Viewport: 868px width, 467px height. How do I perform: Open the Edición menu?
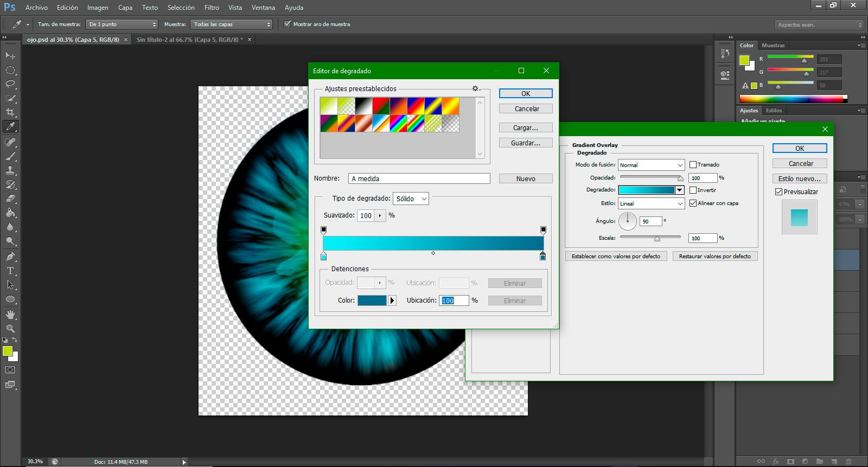pyautogui.click(x=67, y=8)
